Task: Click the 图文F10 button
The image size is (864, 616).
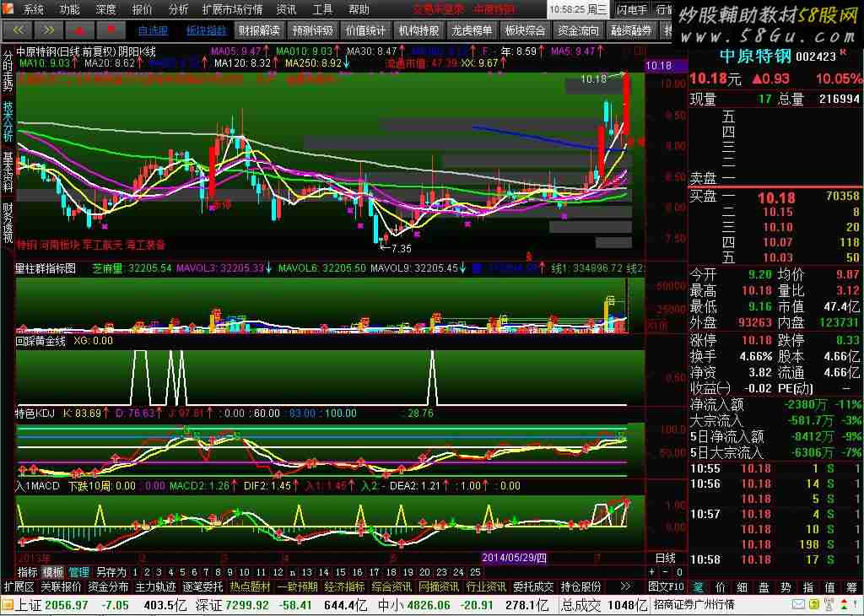Action: pos(667,586)
